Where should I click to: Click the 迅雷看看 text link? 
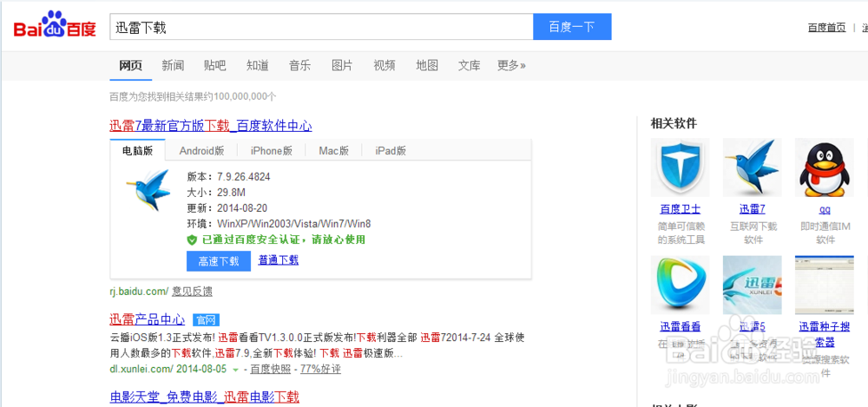pos(680,326)
